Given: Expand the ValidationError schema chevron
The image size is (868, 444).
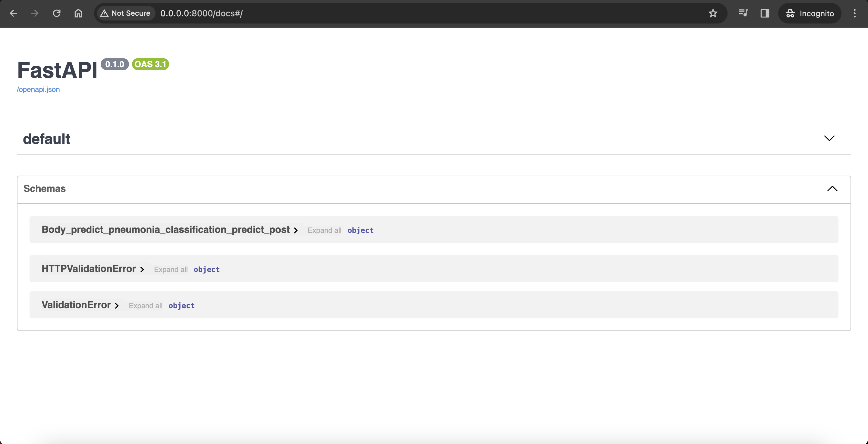Looking at the screenshot, I should click(x=117, y=305).
